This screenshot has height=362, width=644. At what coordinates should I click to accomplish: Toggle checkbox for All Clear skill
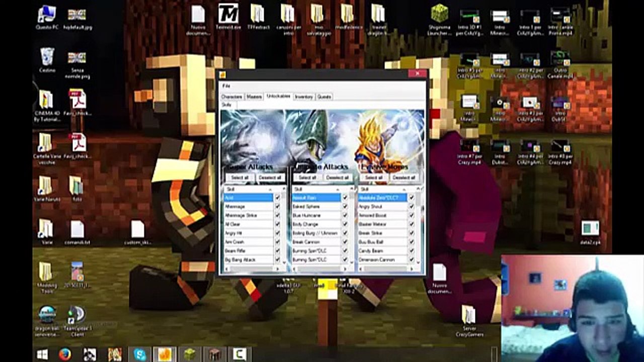coord(277,225)
